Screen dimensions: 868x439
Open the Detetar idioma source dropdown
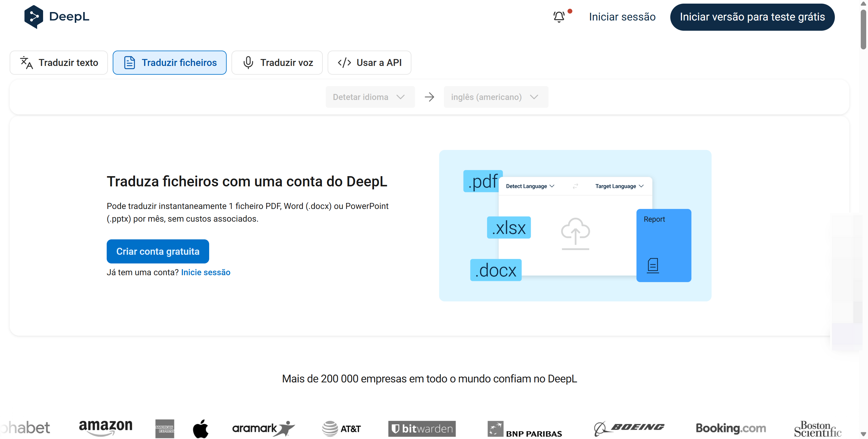(x=370, y=97)
